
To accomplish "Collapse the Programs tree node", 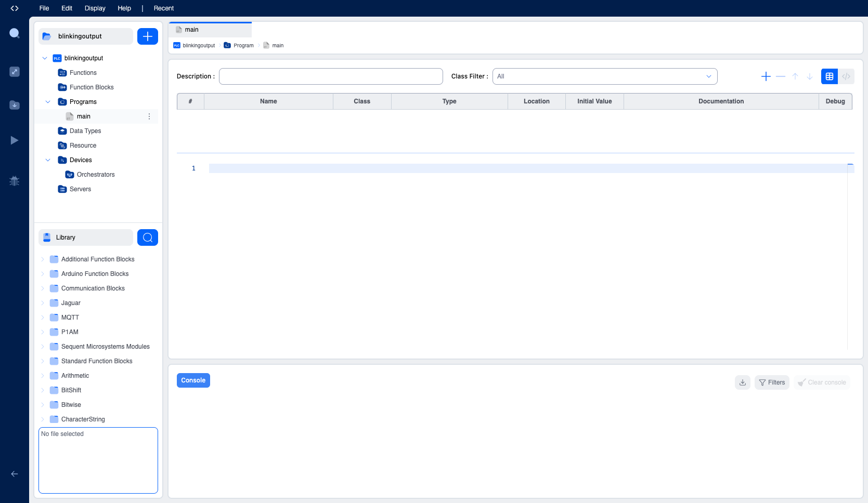I will [48, 102].
